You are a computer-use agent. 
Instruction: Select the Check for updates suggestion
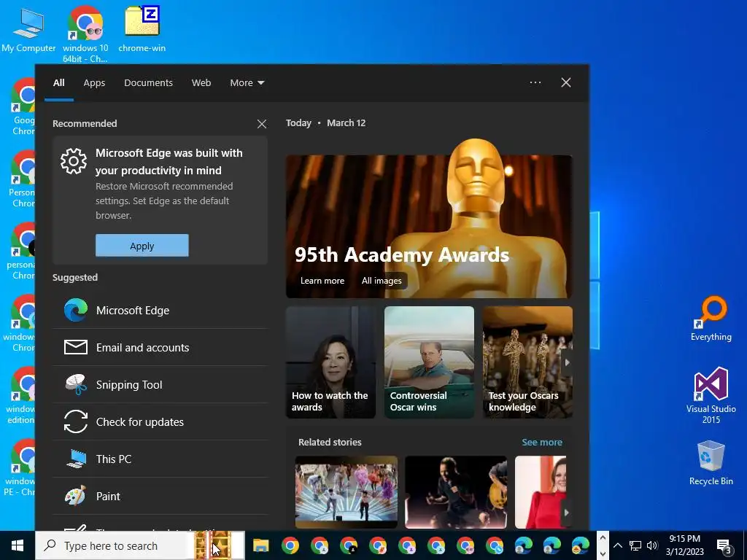(x=160, y=422)
